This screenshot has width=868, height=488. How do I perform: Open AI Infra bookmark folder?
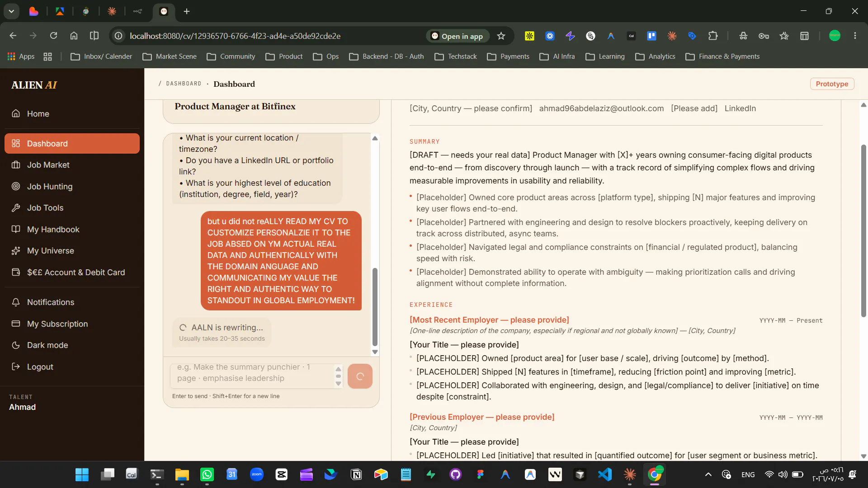(x=557, y=56)
